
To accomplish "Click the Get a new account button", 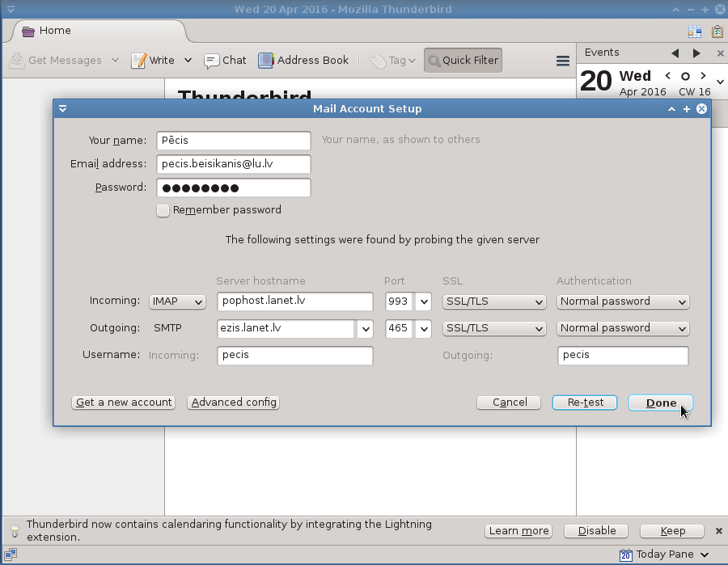I will (123, 403).
